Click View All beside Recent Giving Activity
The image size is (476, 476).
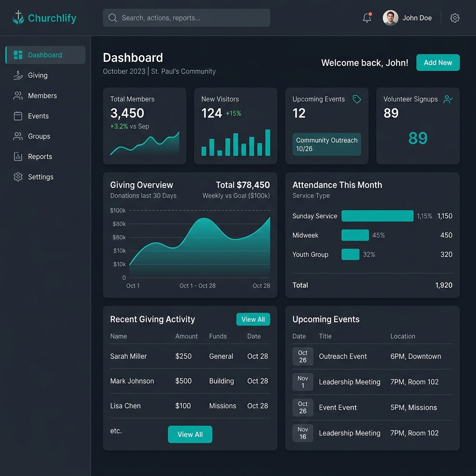(x=253, y=319)
